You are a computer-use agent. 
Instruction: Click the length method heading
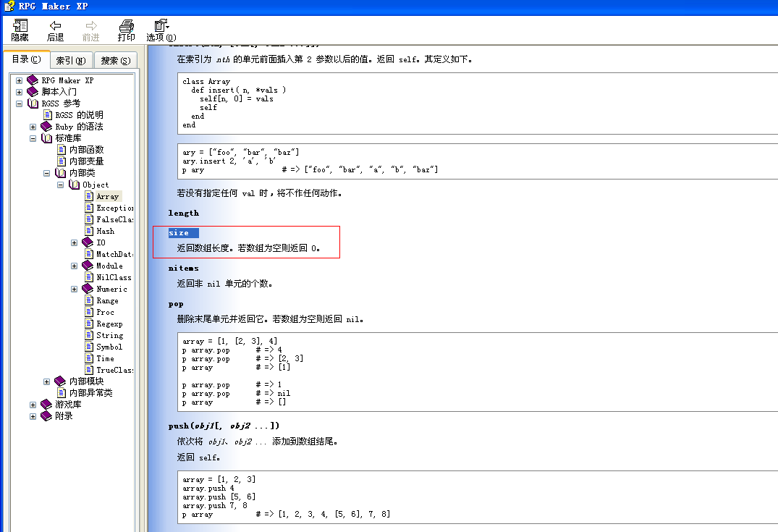point(184,213)
